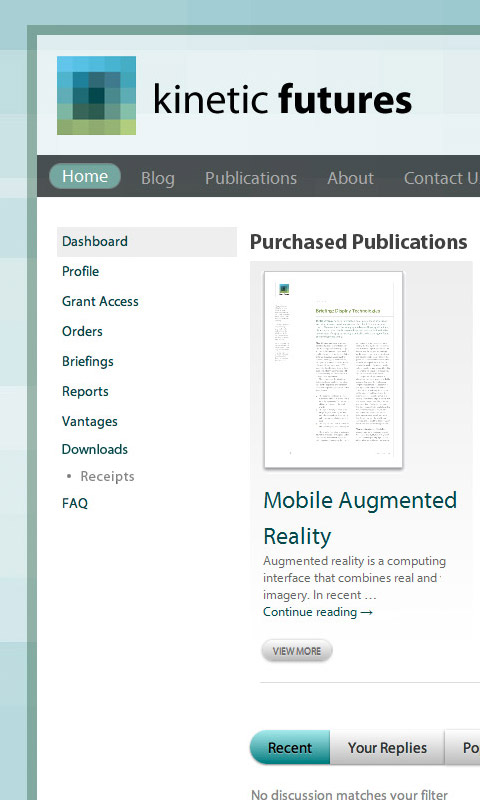Go to the Home nav item
The height and width of the screenshot is (800, 480).
pos(85,177)
